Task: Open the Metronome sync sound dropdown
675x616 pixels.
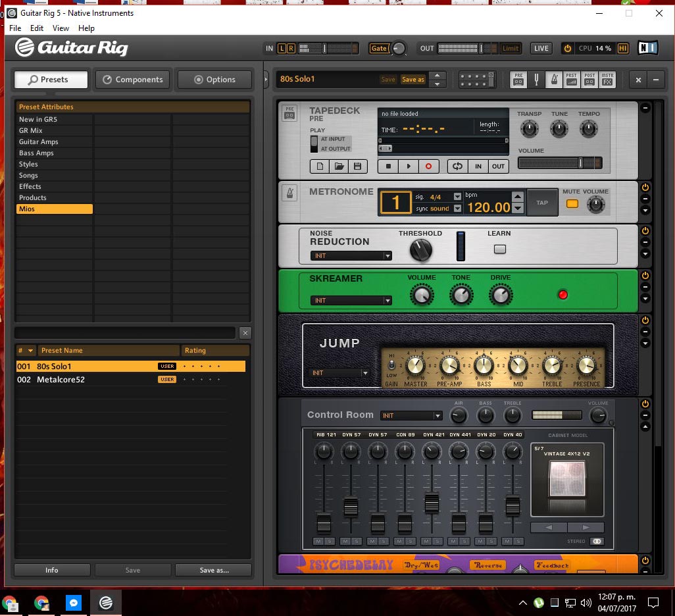Action: (457, 209)
